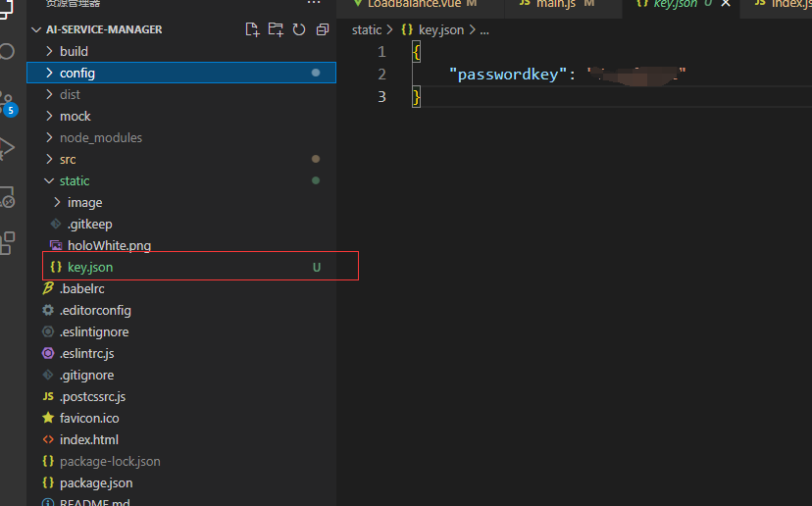The image size is (812, 506).
Task: Collapse the static folder
Action: [181, 180]
